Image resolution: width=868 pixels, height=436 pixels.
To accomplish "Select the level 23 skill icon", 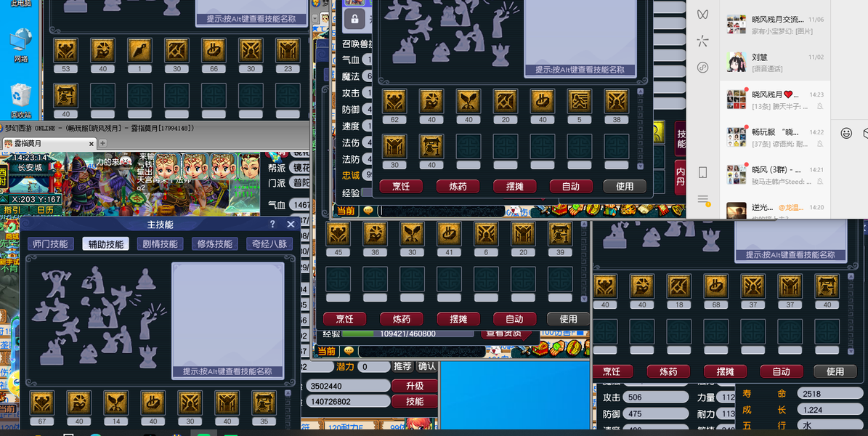I will coord(288,50).
